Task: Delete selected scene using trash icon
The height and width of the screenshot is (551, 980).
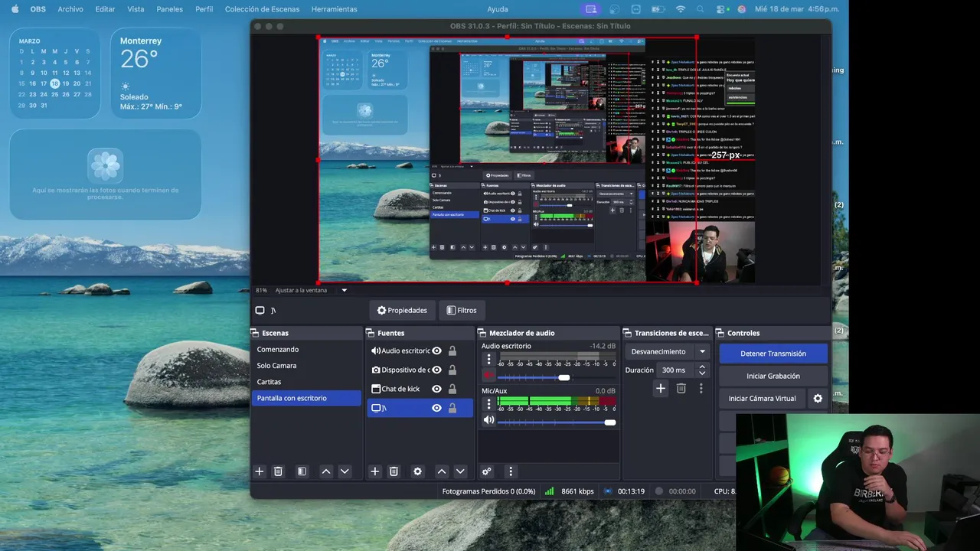Action: coord(278,471)
